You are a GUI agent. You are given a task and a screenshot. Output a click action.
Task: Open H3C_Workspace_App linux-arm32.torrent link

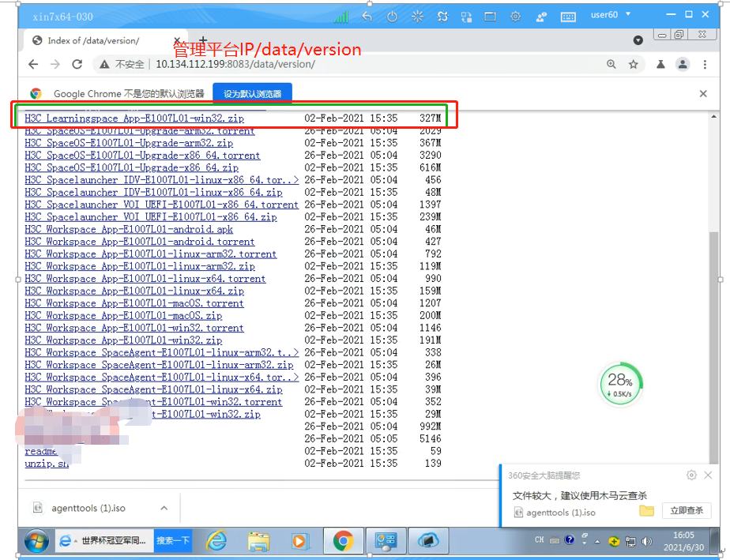(150, 254)
